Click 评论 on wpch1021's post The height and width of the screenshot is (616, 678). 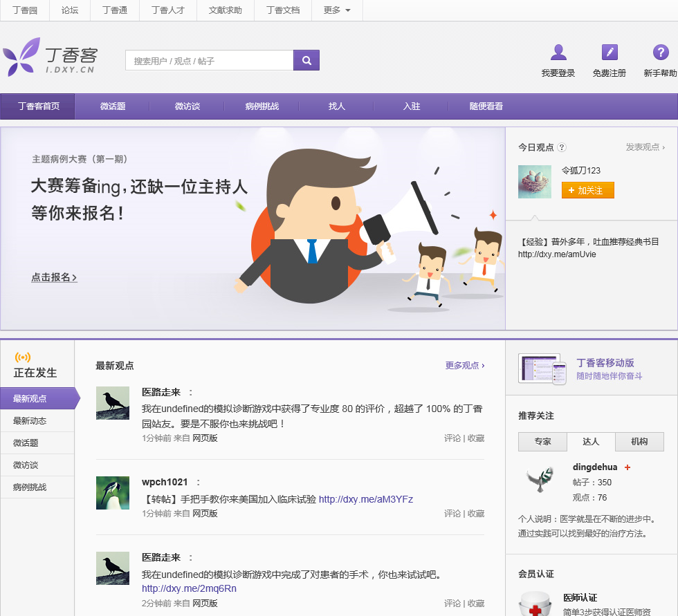pyautogui.click(x=452, y=514)
